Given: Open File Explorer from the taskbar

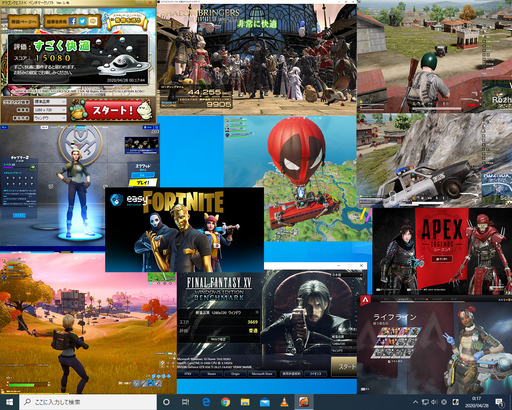Looking at the screenshot, I should coord(245,402).
